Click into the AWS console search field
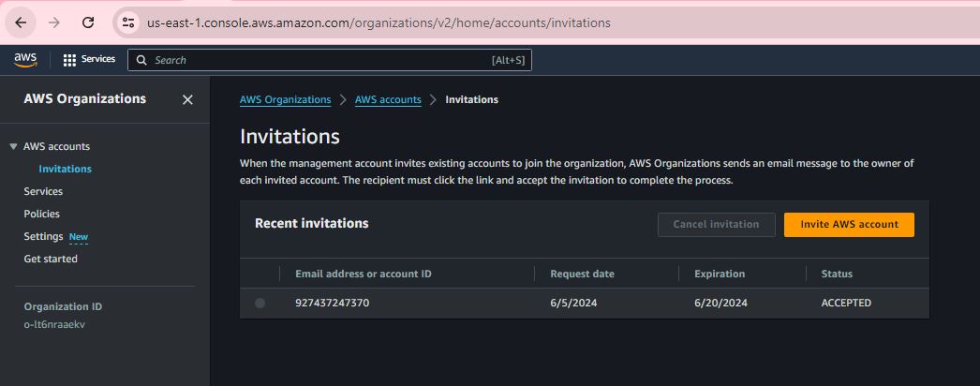The image size is (980, 386). click(319, 60)
